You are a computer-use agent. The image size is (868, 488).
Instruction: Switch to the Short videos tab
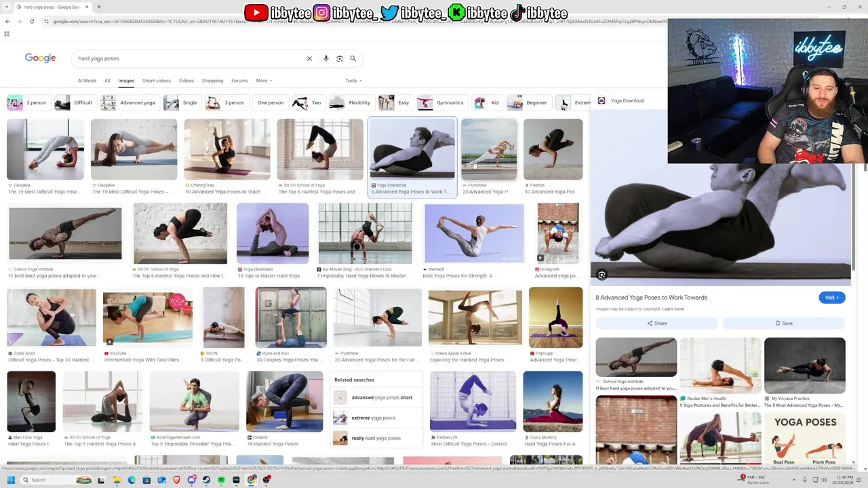(x=157, y=81)
